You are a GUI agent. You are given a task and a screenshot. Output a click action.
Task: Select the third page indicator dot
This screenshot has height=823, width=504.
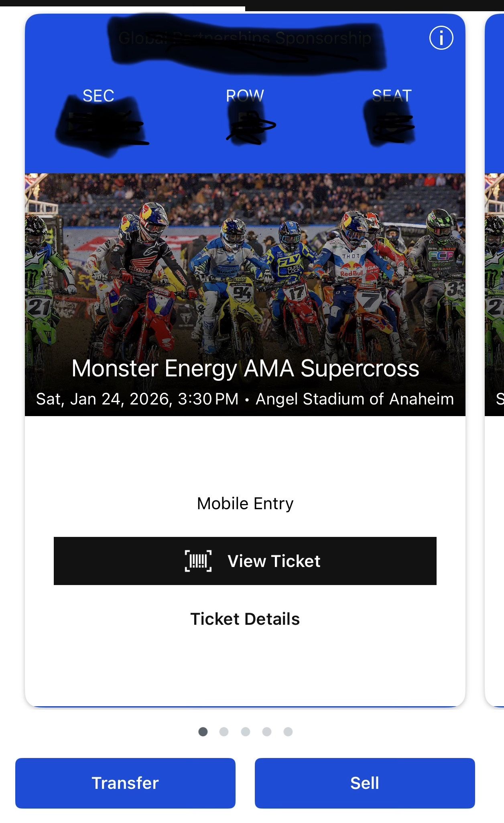245,732
